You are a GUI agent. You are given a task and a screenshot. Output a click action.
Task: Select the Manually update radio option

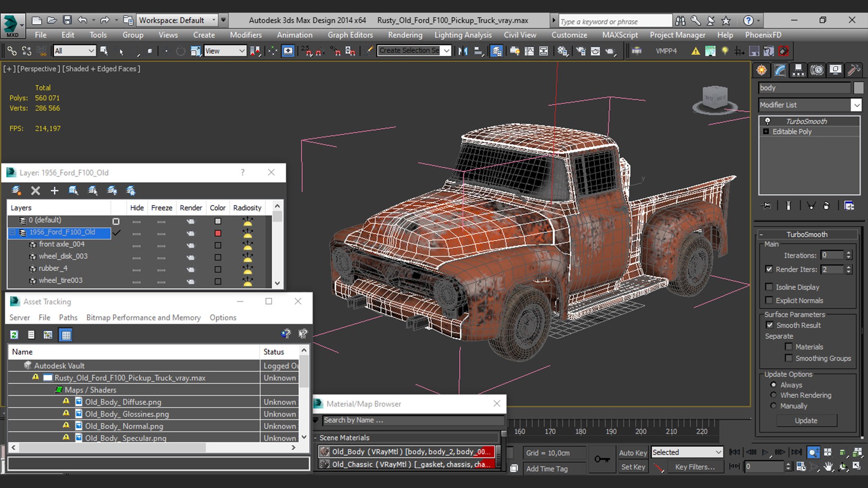point(774,406)
